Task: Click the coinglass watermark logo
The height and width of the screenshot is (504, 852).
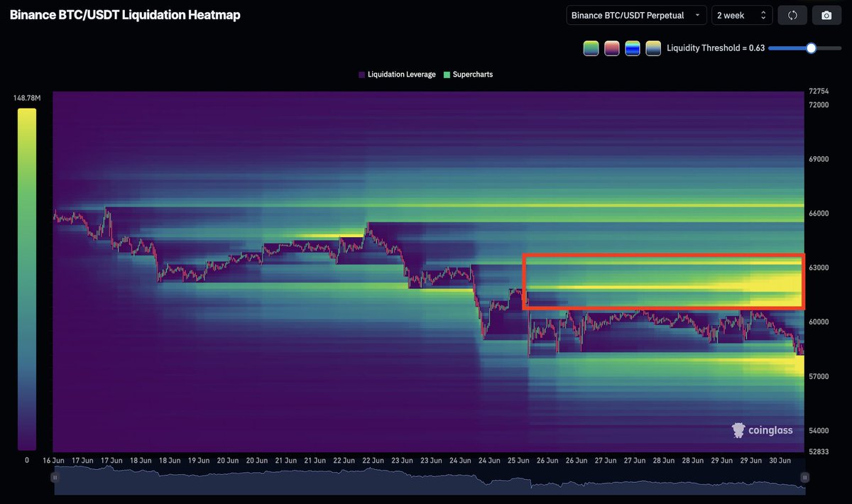Action: pyautogui.click(x=762, y=430)
